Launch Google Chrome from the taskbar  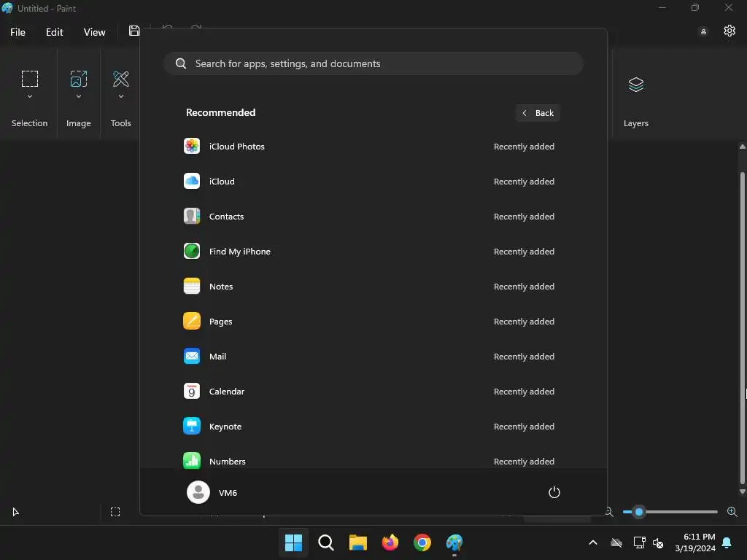tap(422, 542)
